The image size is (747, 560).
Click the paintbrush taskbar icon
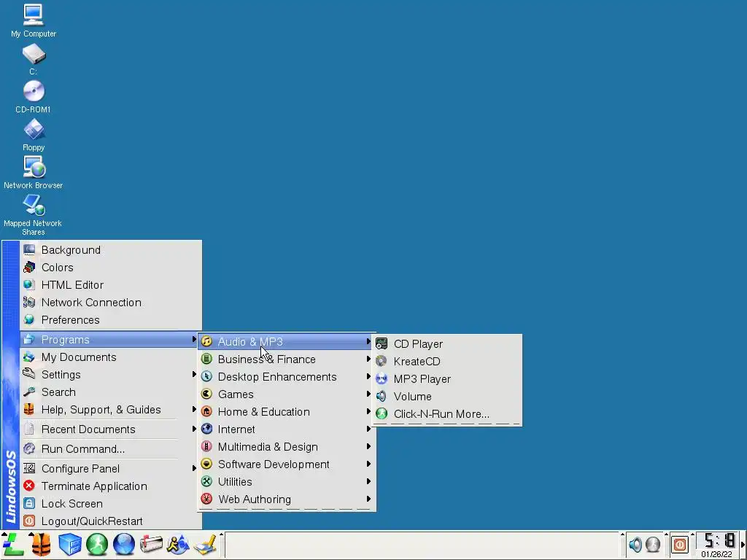(205, 544)
